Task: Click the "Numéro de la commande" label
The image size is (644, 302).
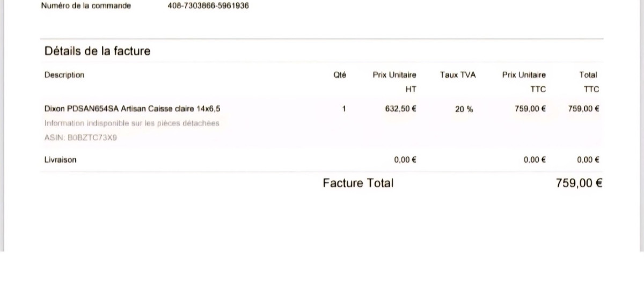Action: click(x=86, y=6)
